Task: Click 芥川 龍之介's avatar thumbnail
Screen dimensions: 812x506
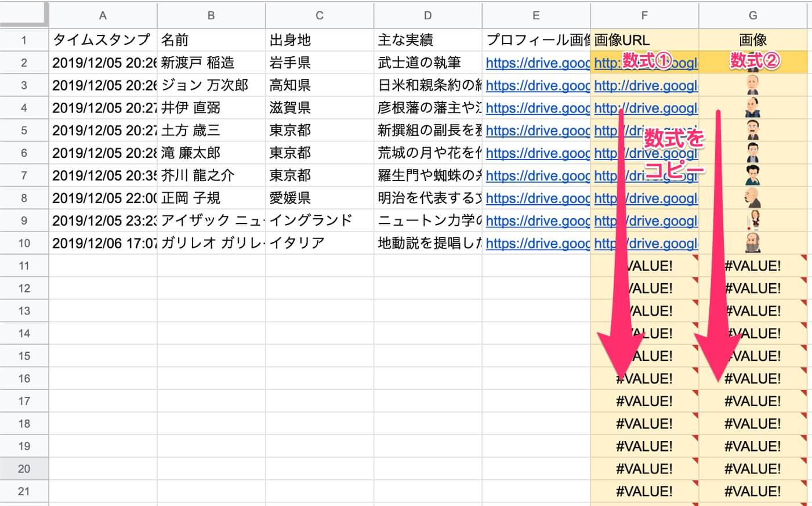Action: [752, 175]
